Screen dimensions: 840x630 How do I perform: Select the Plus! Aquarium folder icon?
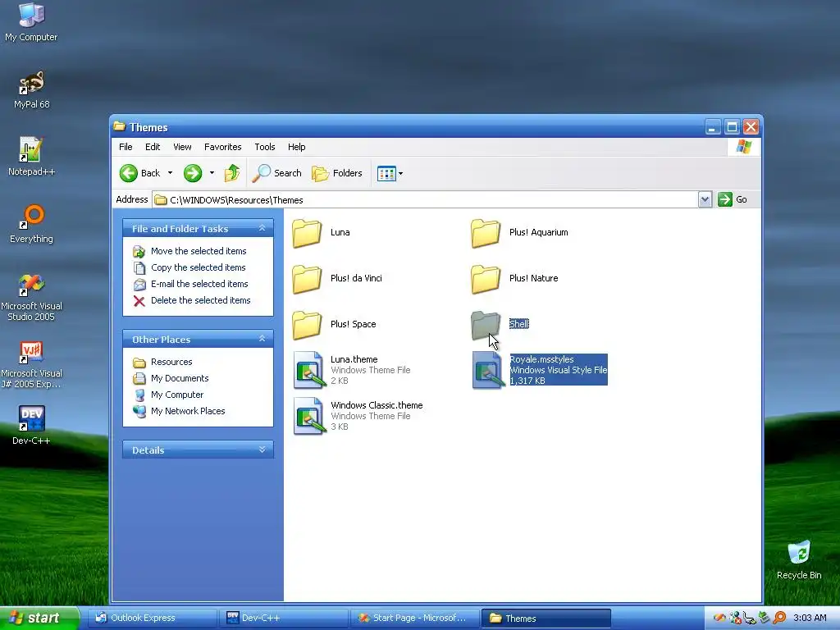[x=486, y=233]
